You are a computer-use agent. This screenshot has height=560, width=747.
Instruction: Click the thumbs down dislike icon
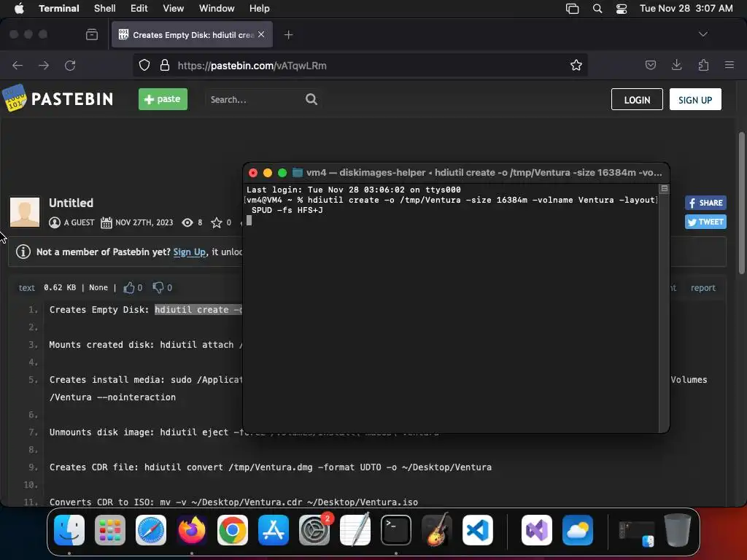tap(158, 287)
